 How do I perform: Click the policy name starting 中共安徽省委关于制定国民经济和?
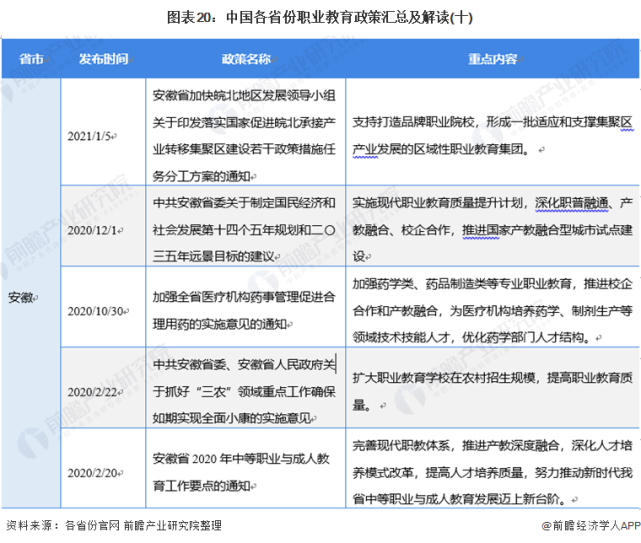click(244, 230)
